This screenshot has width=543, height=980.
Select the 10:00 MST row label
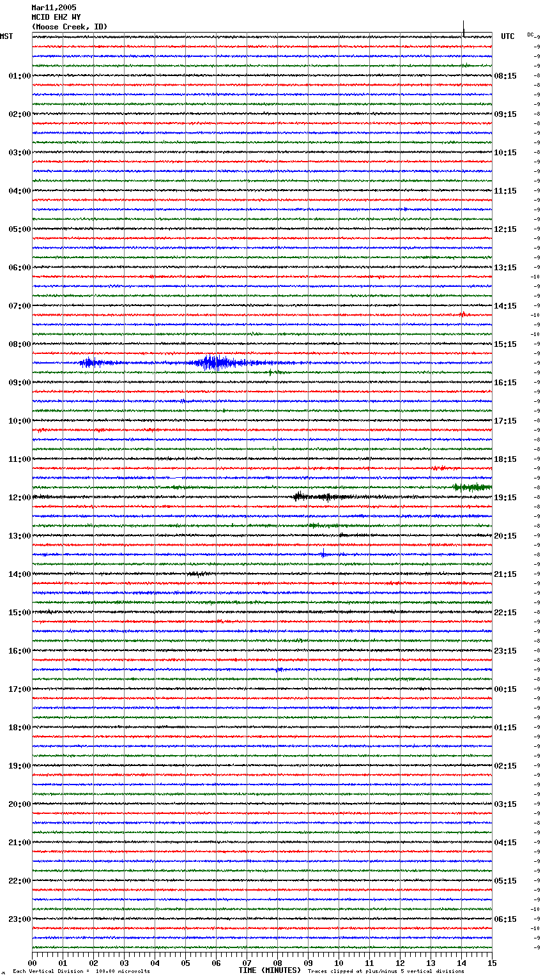point(20,421)
